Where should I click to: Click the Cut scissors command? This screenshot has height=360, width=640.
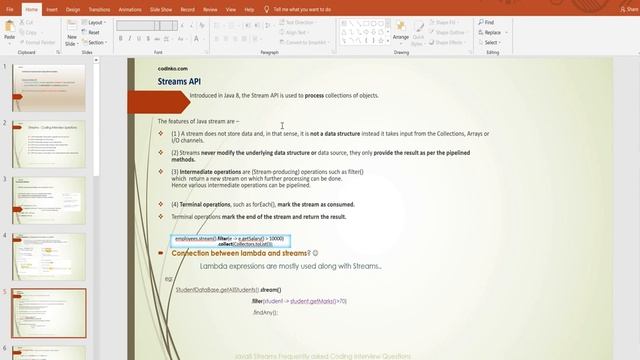coord(27,22)
